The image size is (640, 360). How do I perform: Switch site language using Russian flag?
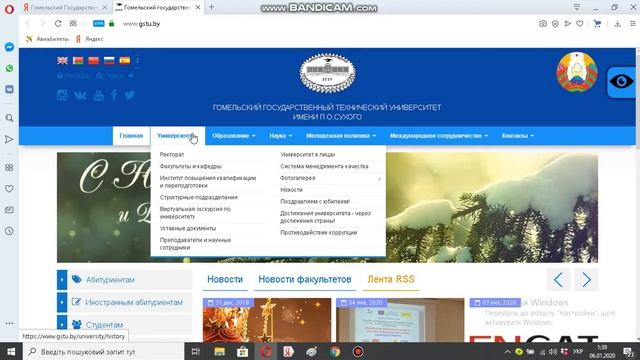click(x=109, y=60)
